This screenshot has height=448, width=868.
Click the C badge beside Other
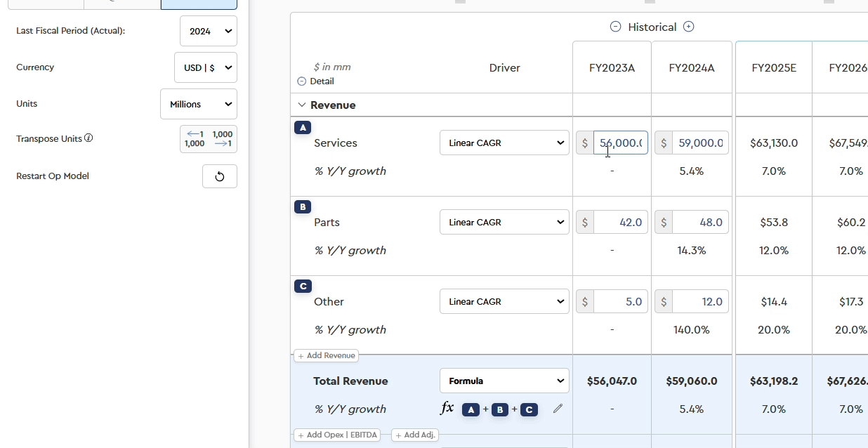click(x=303, y=286)
